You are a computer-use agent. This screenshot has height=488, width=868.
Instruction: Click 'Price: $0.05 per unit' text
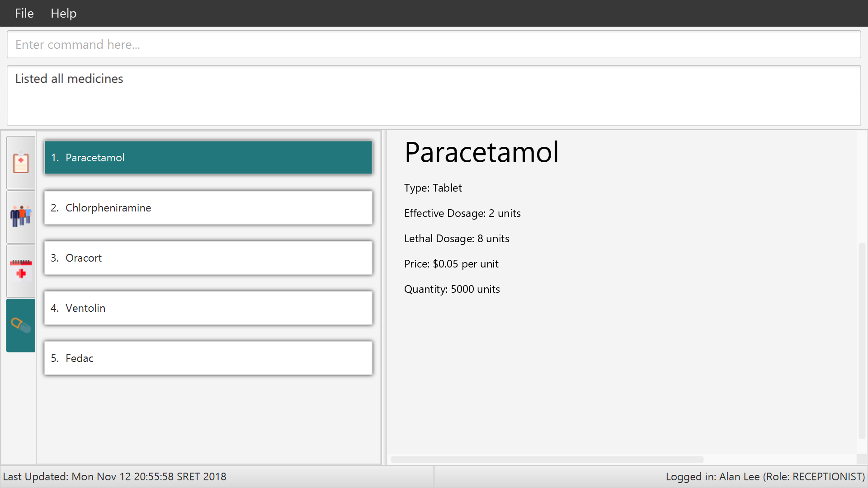point(451,264)
